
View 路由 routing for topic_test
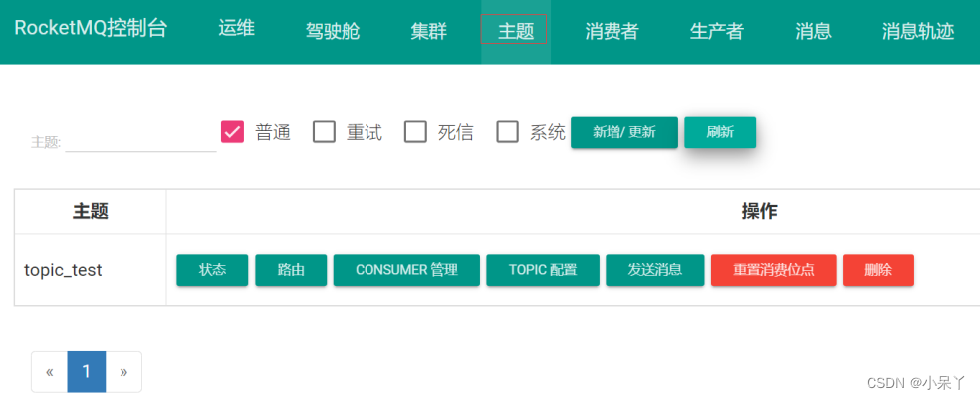pos(291,270)
